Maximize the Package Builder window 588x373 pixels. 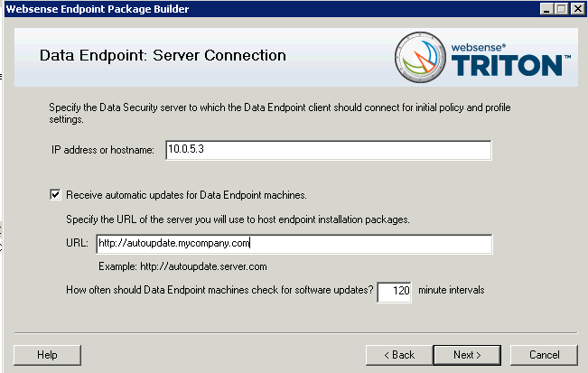pos(562,9)
